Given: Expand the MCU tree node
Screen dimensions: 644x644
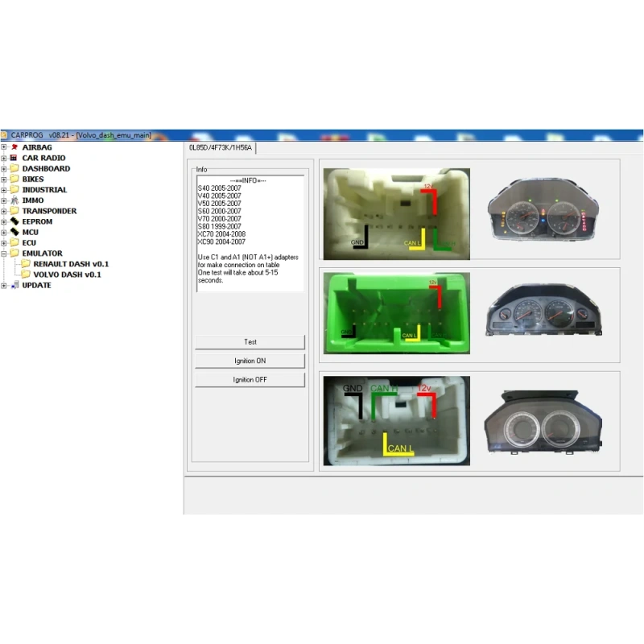Looking at the screenshot, I should (x=4, y=233).
